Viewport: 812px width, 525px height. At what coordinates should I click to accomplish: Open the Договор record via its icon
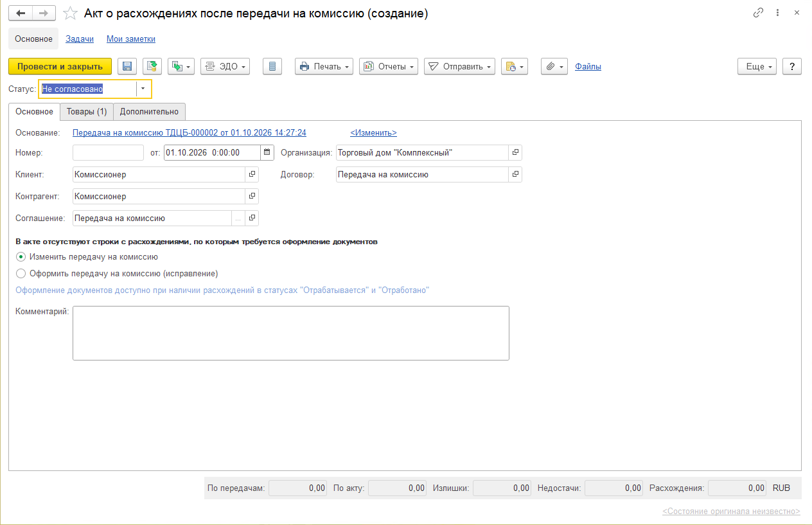pyautogui.click(x=515, y=174)
